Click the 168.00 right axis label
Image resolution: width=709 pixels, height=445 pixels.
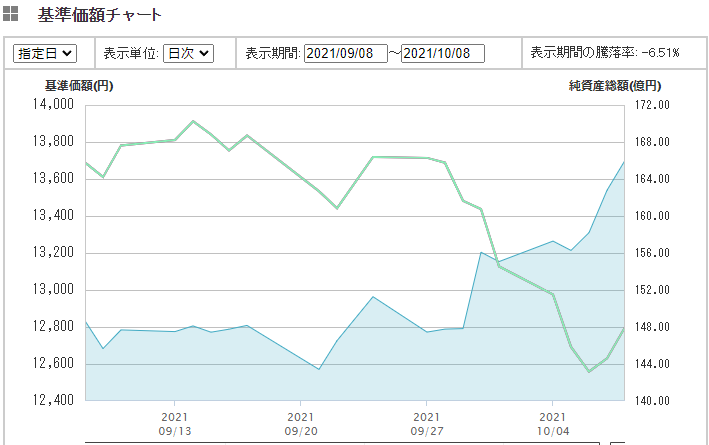(x=652, y=142)
